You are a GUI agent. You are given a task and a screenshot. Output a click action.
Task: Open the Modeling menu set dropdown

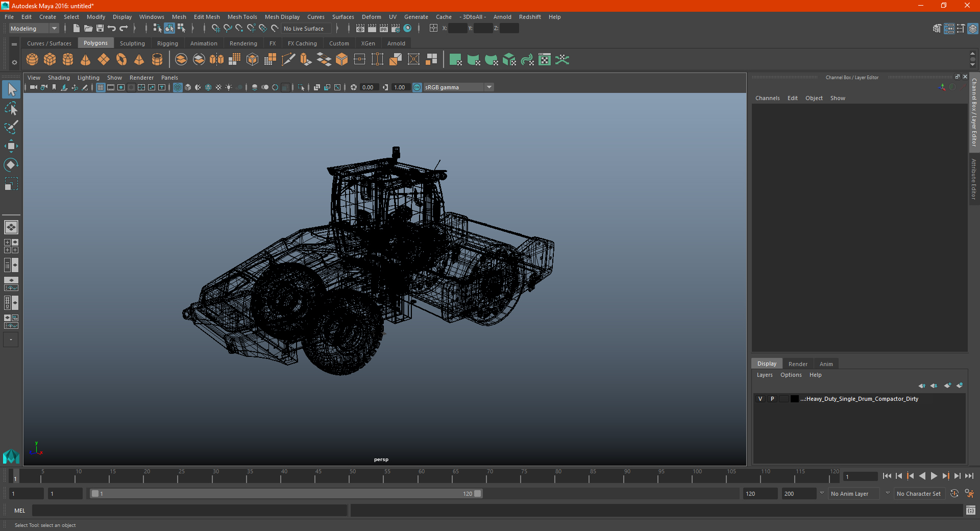click(34, 29)
